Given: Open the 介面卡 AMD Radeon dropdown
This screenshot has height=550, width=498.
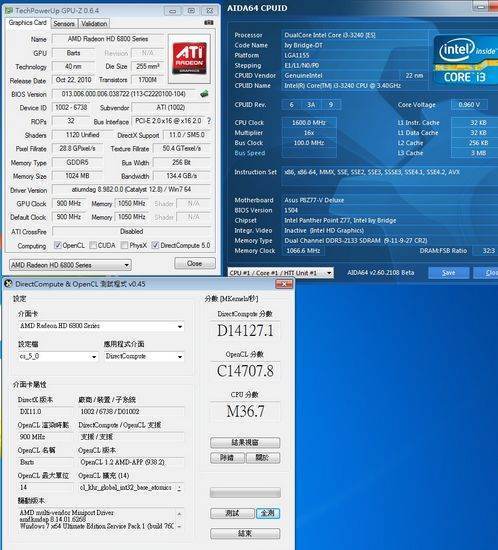Looking at the screenshot, I should 101,326.
